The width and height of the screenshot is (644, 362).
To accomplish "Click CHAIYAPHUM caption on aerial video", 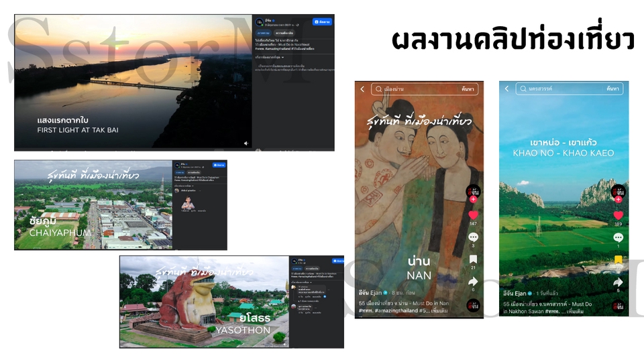I will point(60,233).
